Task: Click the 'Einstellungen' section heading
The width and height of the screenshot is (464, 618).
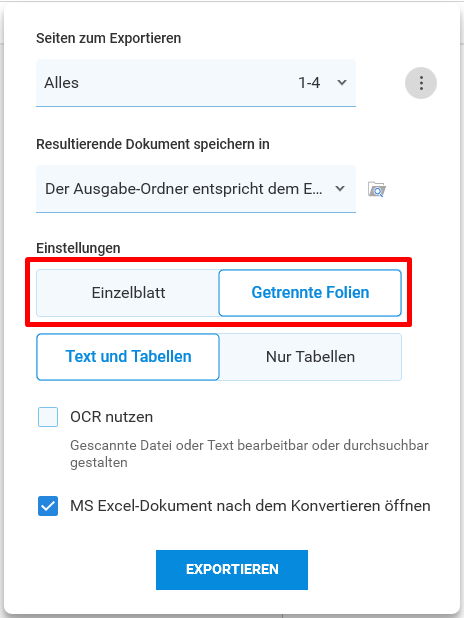Action: 78,248
